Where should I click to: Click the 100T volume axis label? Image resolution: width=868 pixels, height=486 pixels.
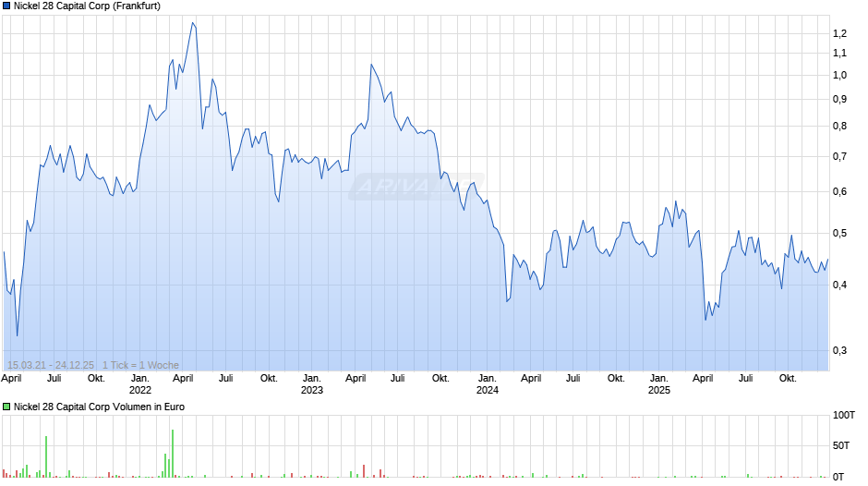[x=844, y=416]
